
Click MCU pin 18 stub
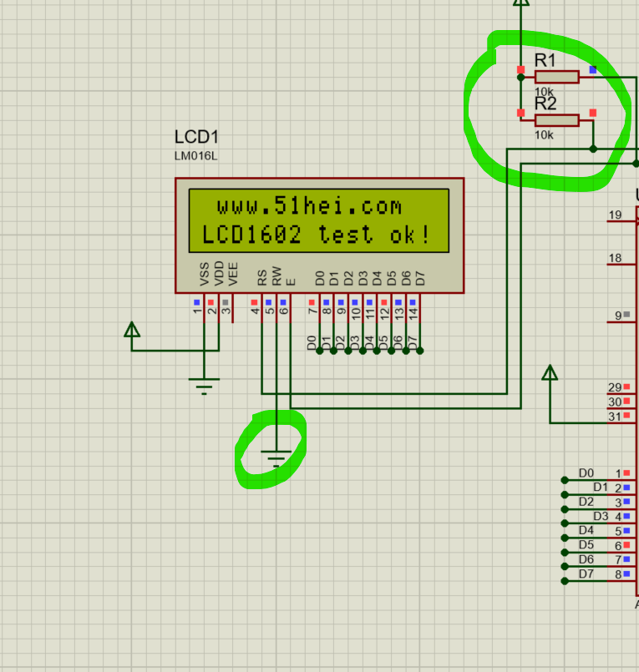coord(621,265)
